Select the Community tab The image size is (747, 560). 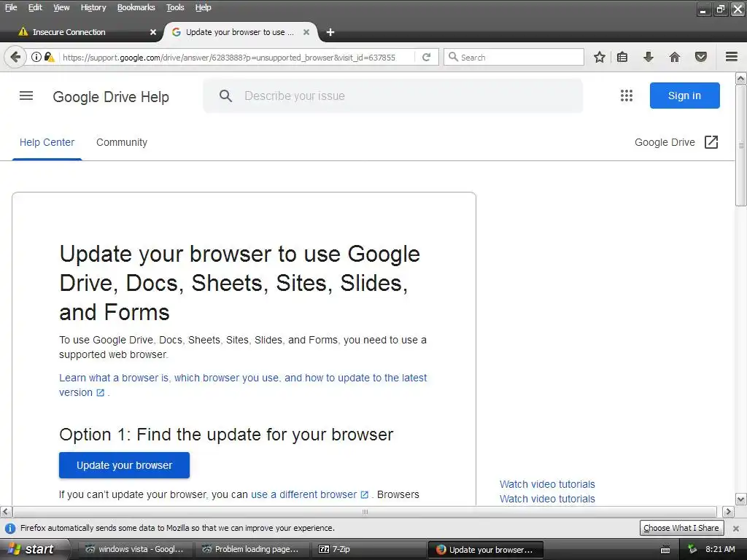pos(122,142)
